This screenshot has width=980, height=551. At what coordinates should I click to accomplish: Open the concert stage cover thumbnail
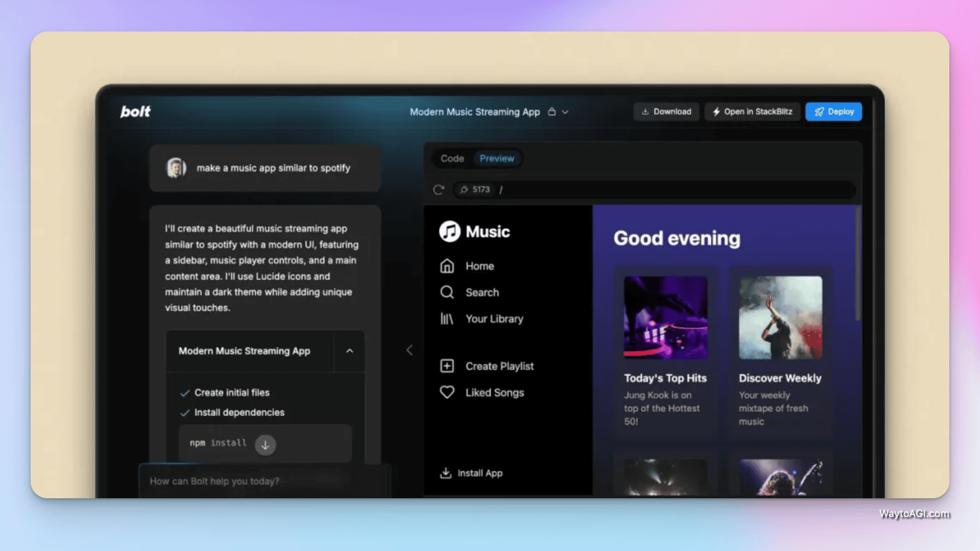[x=666, y=477]
